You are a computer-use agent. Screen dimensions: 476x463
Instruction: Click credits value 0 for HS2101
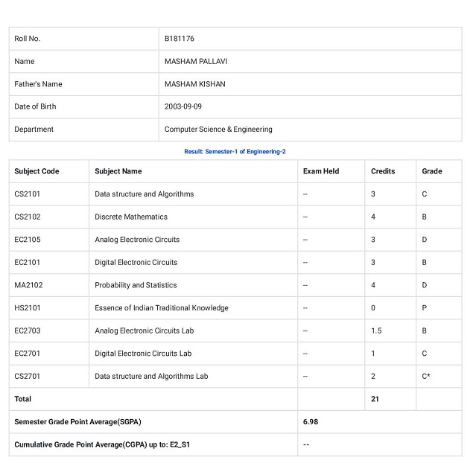(x=373, y=307)
